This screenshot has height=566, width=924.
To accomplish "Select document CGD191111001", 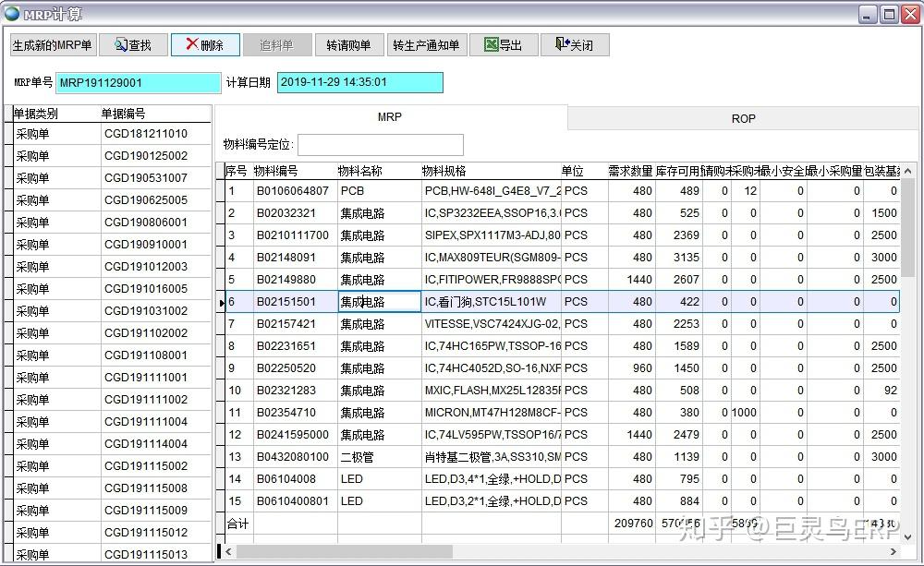I will pyautogui.click(x=146, y=378).
